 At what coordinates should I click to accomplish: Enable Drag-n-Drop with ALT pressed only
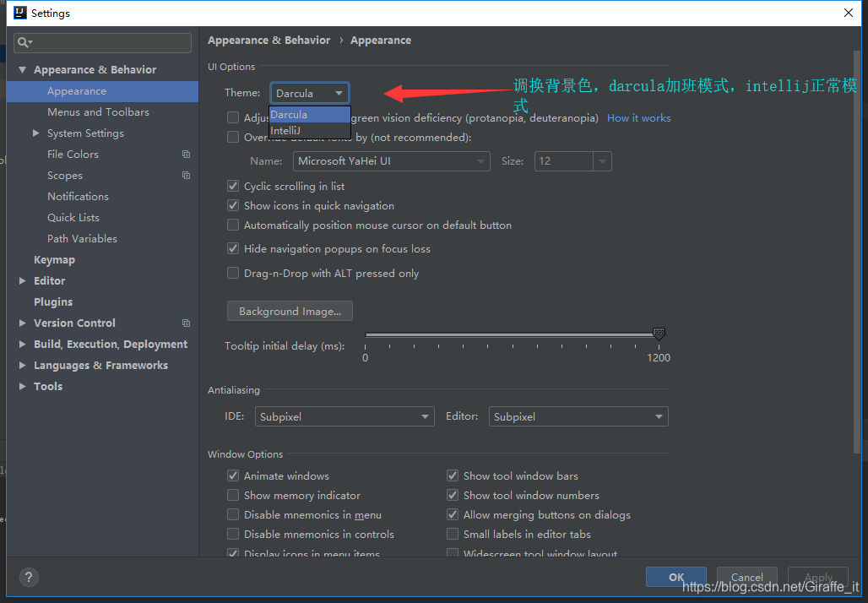233,273
